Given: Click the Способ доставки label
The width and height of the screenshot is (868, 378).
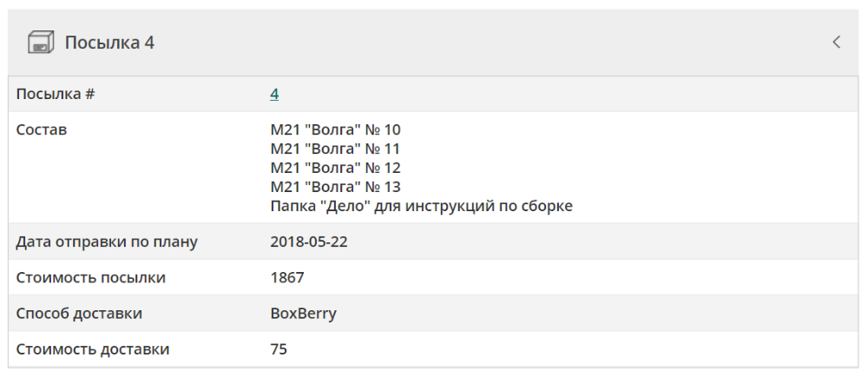Looking at the screenshot, I should click(x=79, y=314).
